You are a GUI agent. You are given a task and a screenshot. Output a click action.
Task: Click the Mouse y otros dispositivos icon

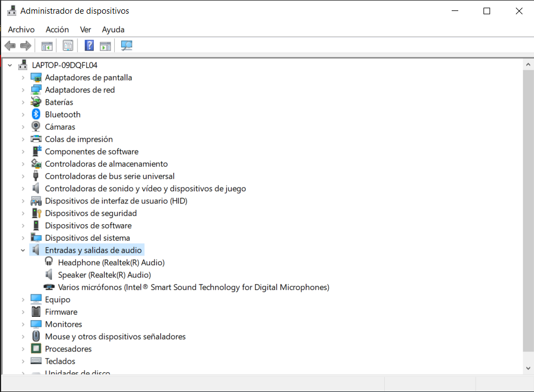(36, 336)
